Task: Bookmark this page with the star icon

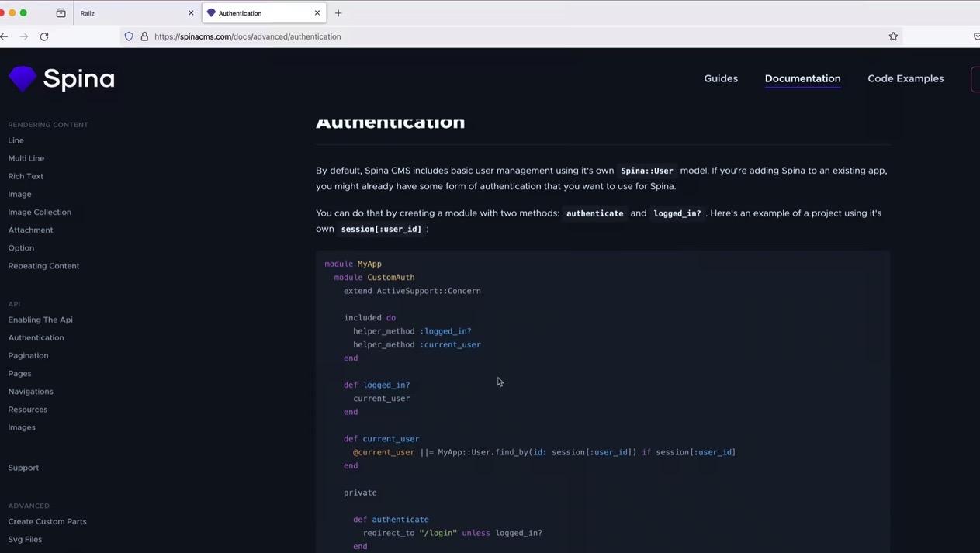Action: (893, 36)
